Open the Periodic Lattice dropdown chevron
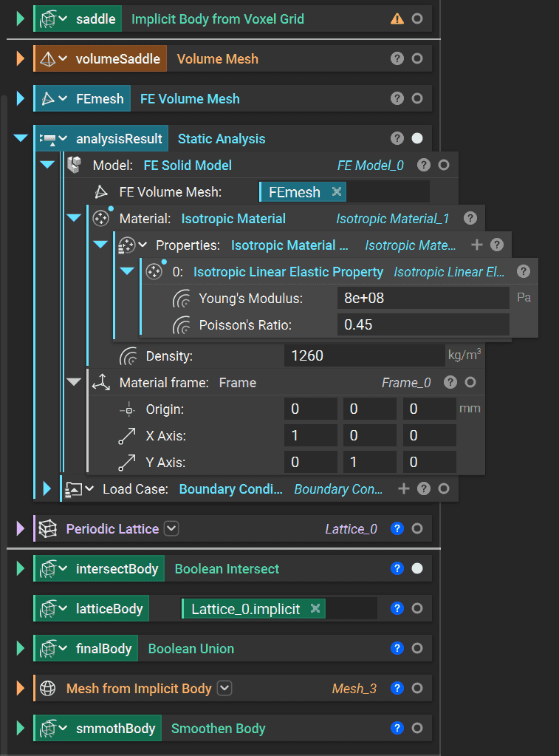559x756 pixels. point(171,529)
